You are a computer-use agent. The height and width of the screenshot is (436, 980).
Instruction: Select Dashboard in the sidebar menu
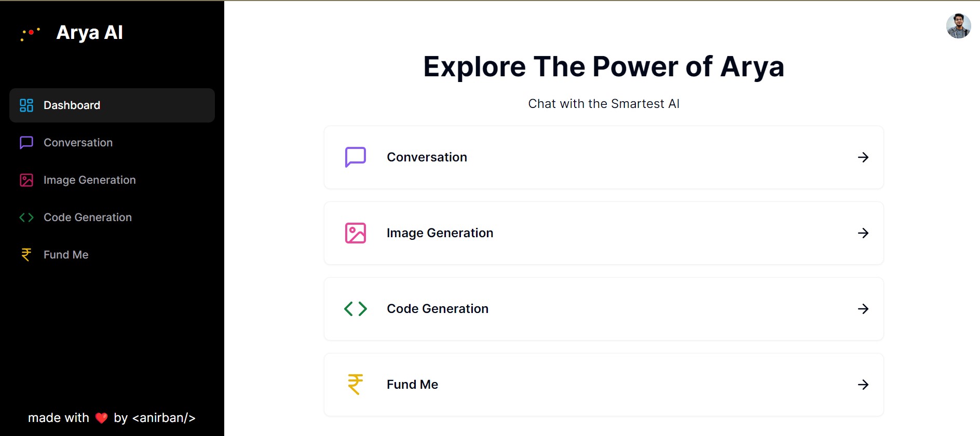(x=72, y=105)
